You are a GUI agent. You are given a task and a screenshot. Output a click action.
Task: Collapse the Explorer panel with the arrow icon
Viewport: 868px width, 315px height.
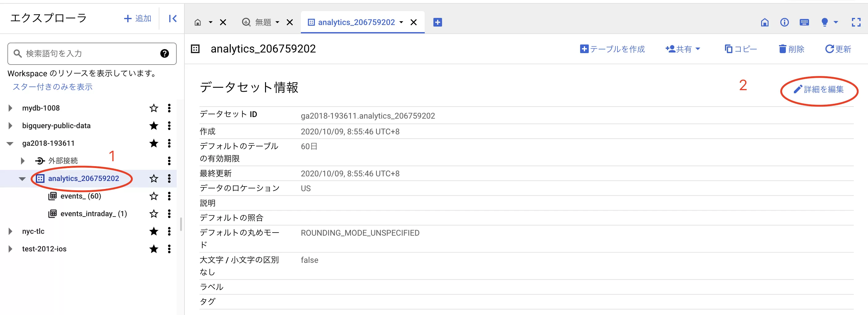[173, 19]
